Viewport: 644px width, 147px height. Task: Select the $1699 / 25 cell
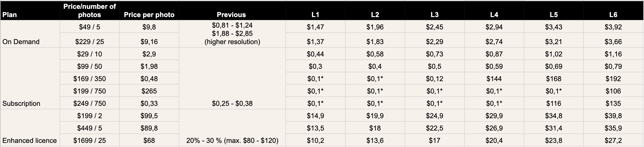tap(90, 140)
